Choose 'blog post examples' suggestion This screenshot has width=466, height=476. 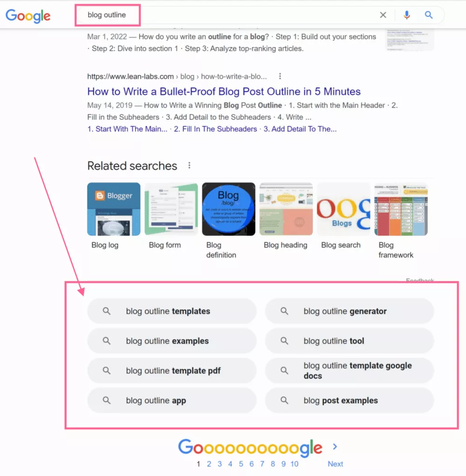(x=349, y=400)
